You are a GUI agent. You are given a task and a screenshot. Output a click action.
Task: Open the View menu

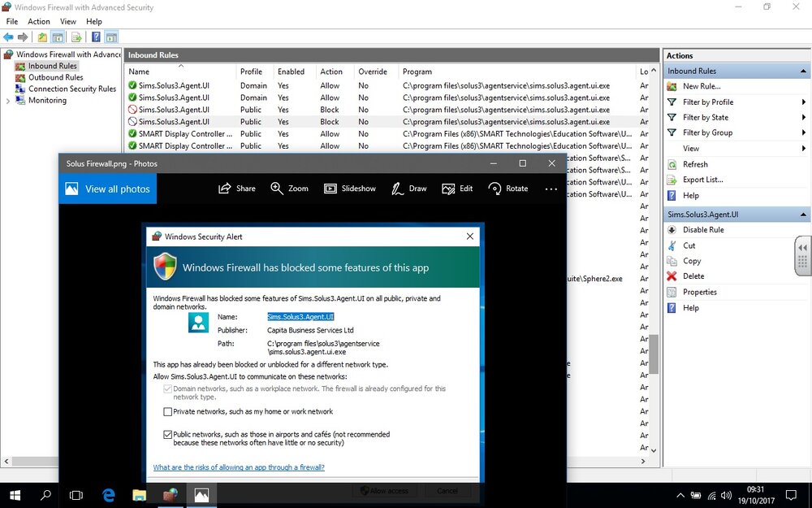68,21
